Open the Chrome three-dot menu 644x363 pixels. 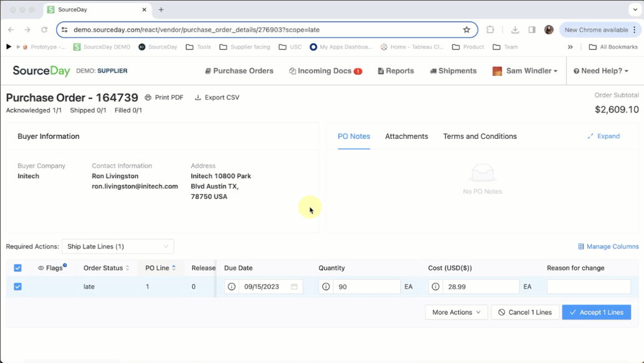(x=635, y=29)
